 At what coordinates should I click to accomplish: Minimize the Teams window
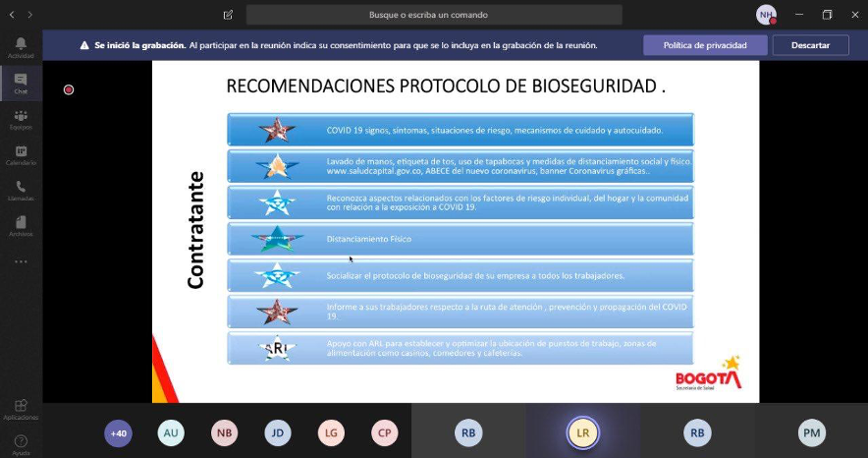click(x=799, y=15)
